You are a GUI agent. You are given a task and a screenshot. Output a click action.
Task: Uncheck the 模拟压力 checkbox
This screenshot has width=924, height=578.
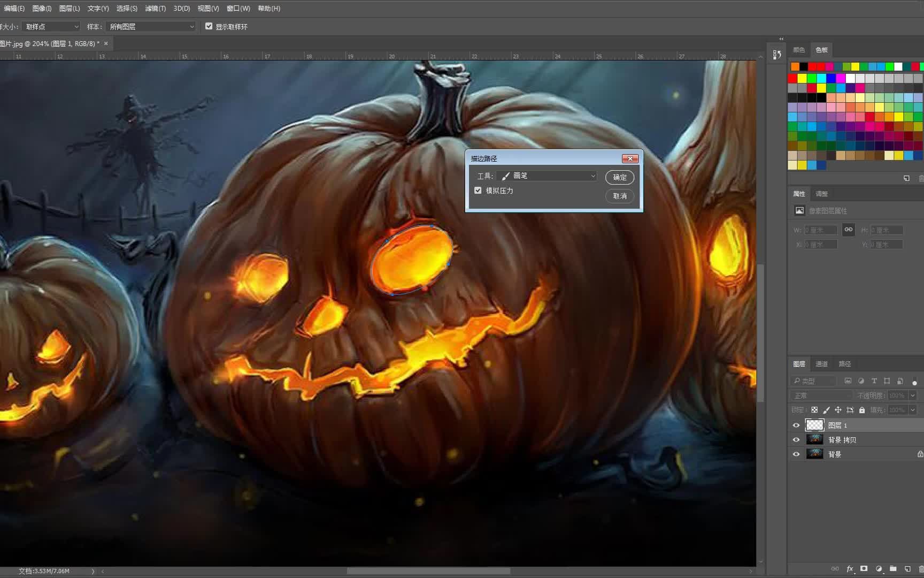478,190
